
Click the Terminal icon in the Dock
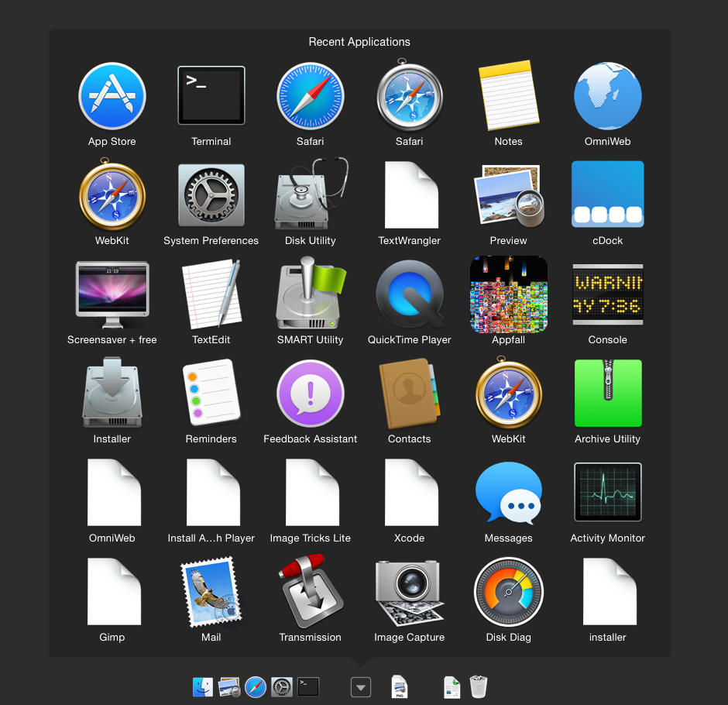[308, 687]
